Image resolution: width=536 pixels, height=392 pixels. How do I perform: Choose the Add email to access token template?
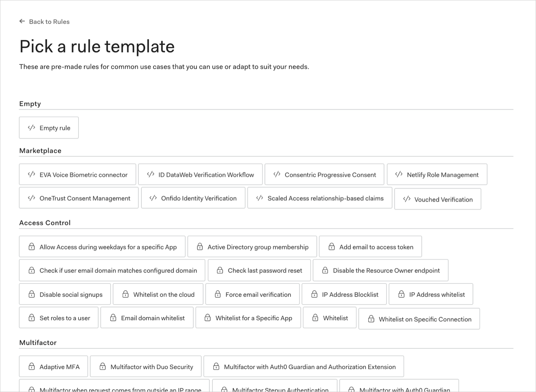coord(370,246)
